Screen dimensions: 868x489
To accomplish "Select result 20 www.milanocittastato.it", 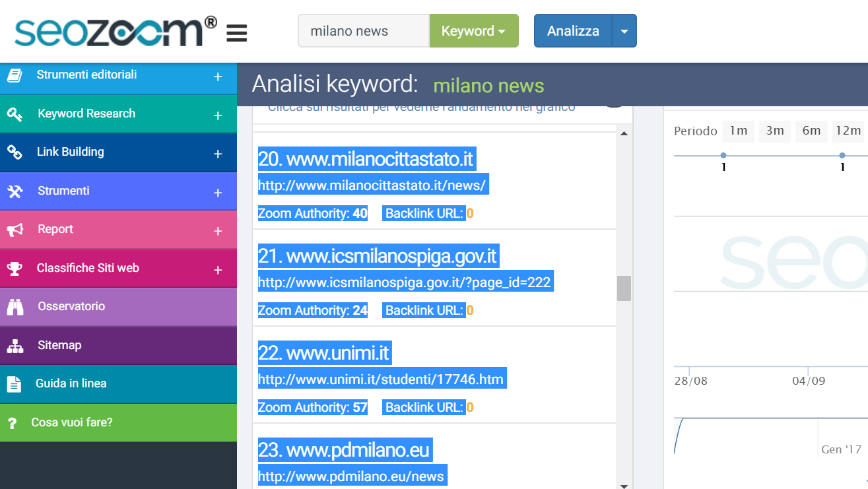I will pyautogui.click(x=366, y=159).
